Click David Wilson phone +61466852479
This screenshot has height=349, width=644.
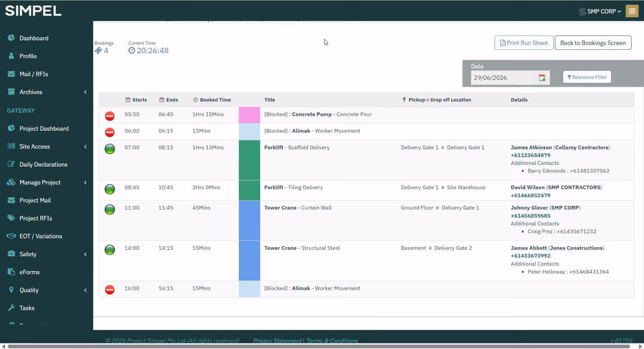(530, 195)
